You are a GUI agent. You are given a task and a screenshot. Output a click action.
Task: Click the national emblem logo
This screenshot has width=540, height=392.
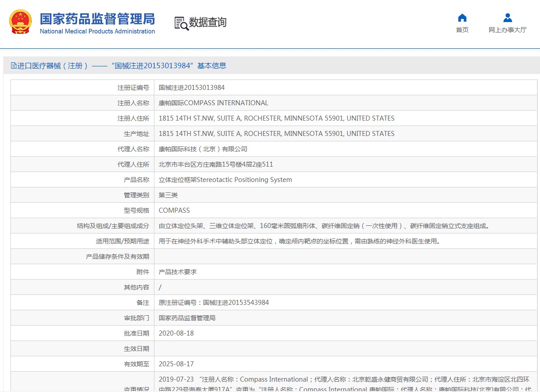point(21,22)
